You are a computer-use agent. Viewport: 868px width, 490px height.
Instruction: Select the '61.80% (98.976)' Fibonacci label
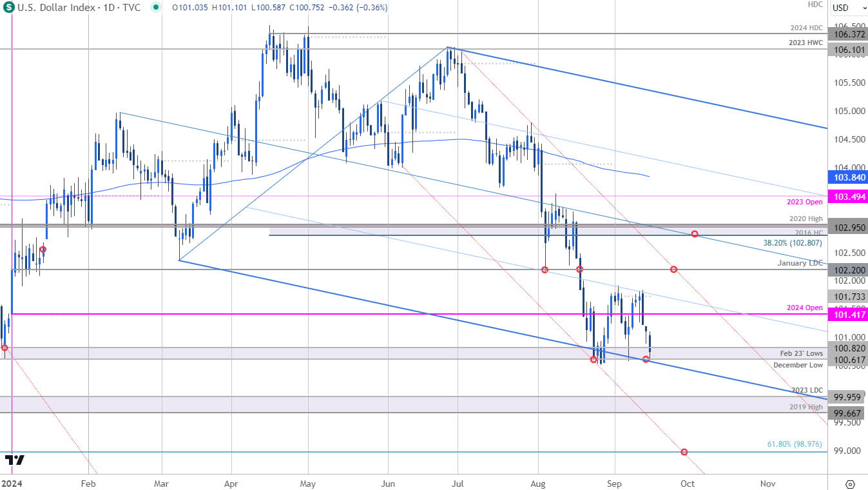pyautogui.click(x=796, y=444)
